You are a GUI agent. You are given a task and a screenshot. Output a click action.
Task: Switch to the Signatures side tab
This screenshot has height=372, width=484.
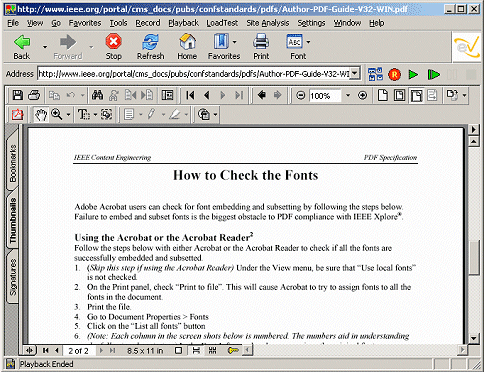tap(12, 277)
